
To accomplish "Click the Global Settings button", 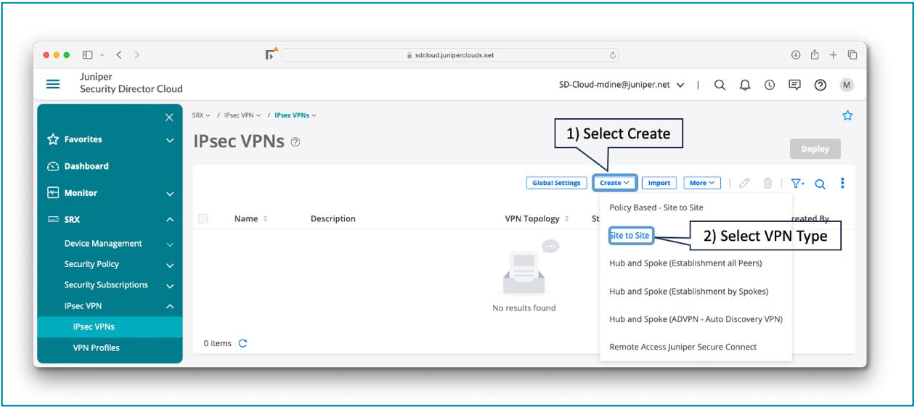I will click(555, 183).
